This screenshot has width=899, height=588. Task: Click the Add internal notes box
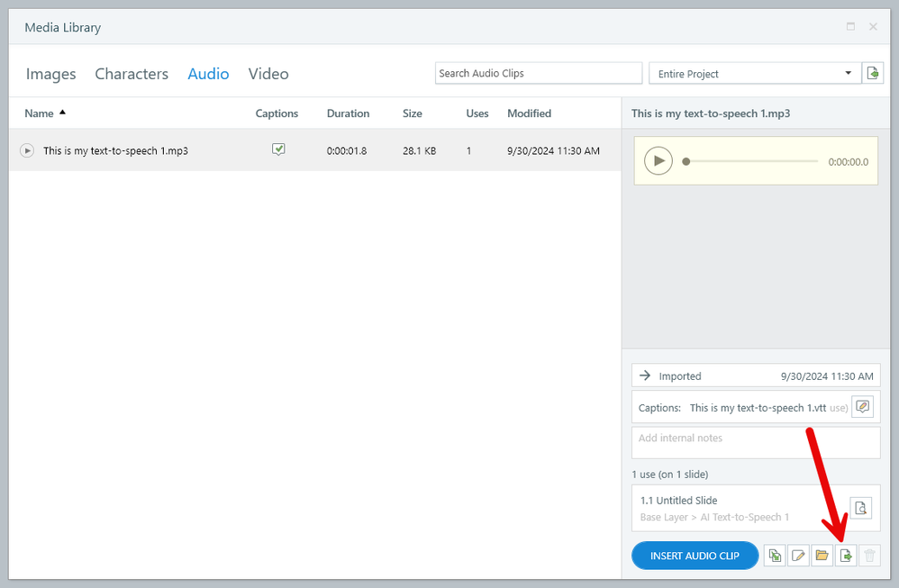click(x=755, y=442)
